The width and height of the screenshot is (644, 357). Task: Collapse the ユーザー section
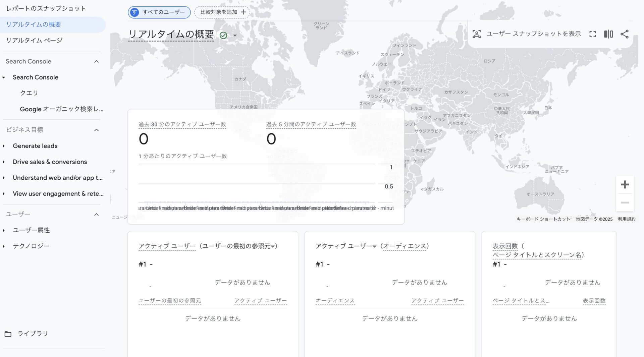tap(96, 215)
